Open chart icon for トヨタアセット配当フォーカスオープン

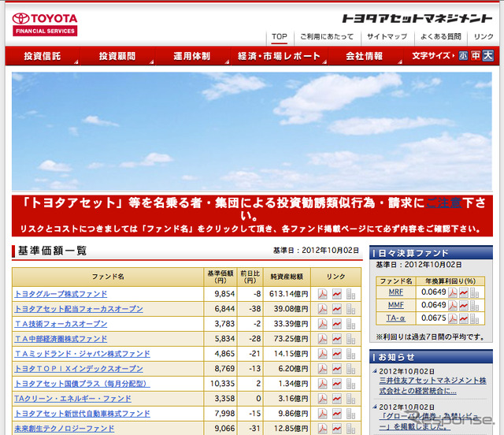pos(337,309)
